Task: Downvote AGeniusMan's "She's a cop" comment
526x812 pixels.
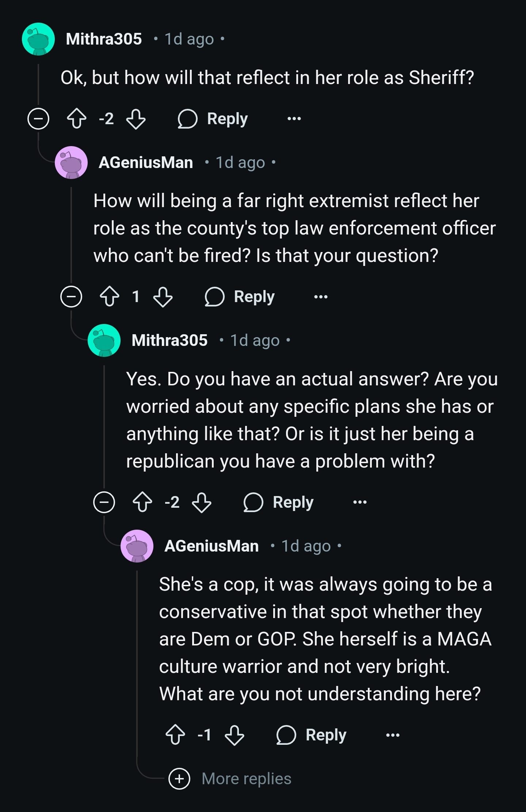Action: (x=235, y=735)
